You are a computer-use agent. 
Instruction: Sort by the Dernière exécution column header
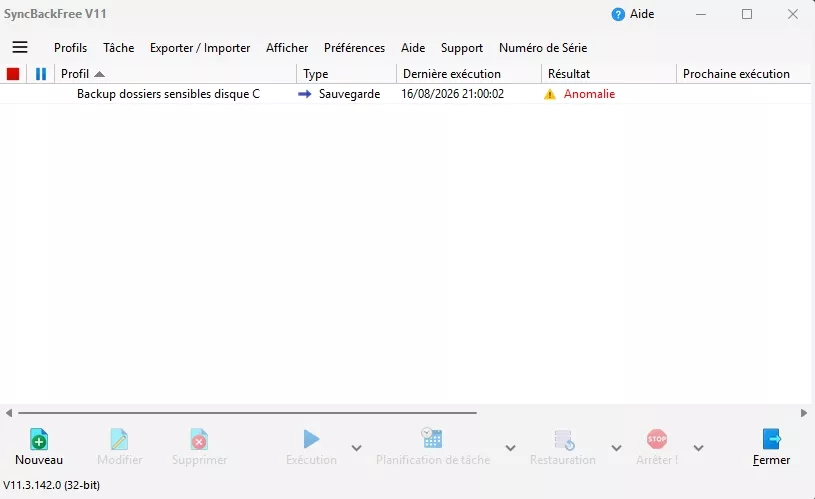click(x=469, y=74)
